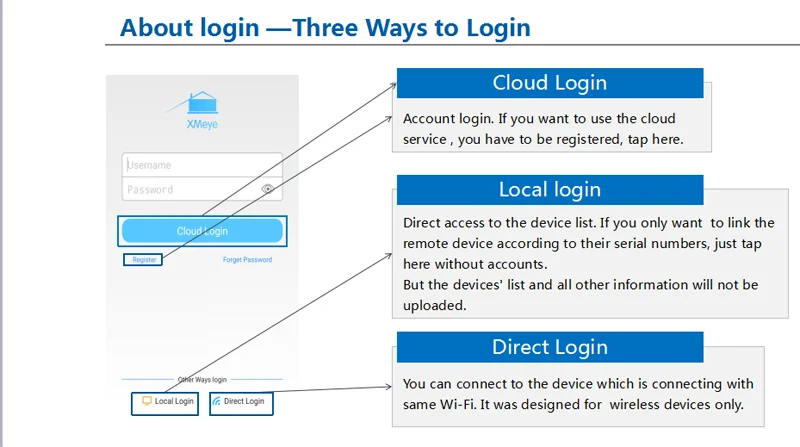
Task: Click the text "Direct access to the device list."
Action: point(499,223)
